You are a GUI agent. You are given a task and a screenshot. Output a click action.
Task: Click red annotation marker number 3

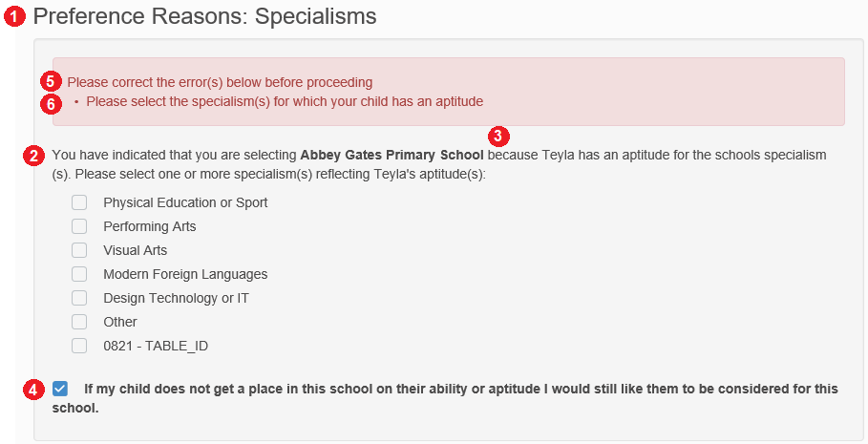[498, 137]
